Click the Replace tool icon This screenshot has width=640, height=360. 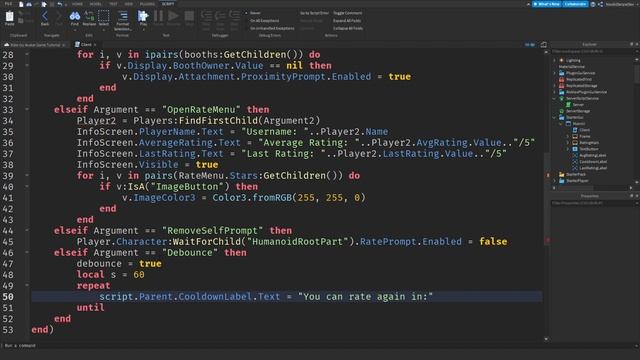89,16
